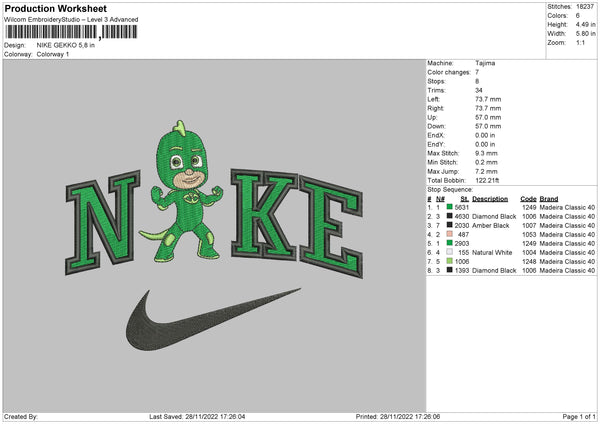The width and height of the screenshot is (600, 424).
Task: Click the 'Last Saved: 28/11/2022' footer text
Action: point(197,416)
